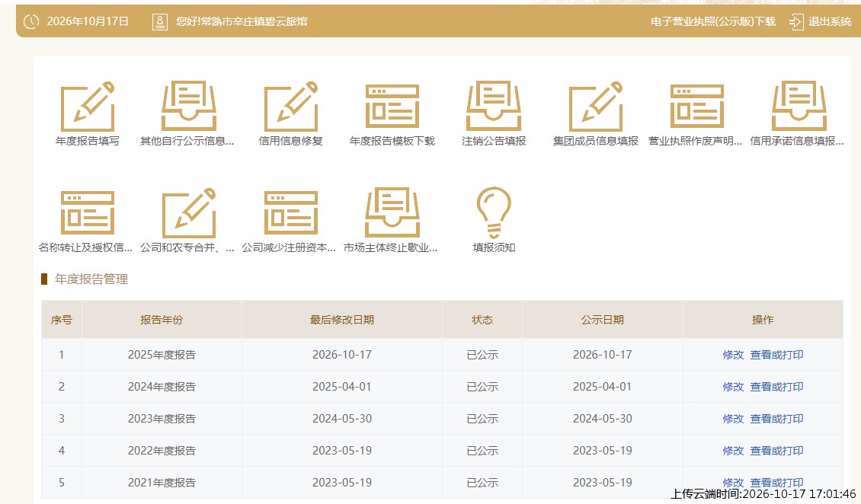Open 营业执照作废声明 icon
Image resolution: width=861 pixels, height=504 pixels.
(697, 107)
